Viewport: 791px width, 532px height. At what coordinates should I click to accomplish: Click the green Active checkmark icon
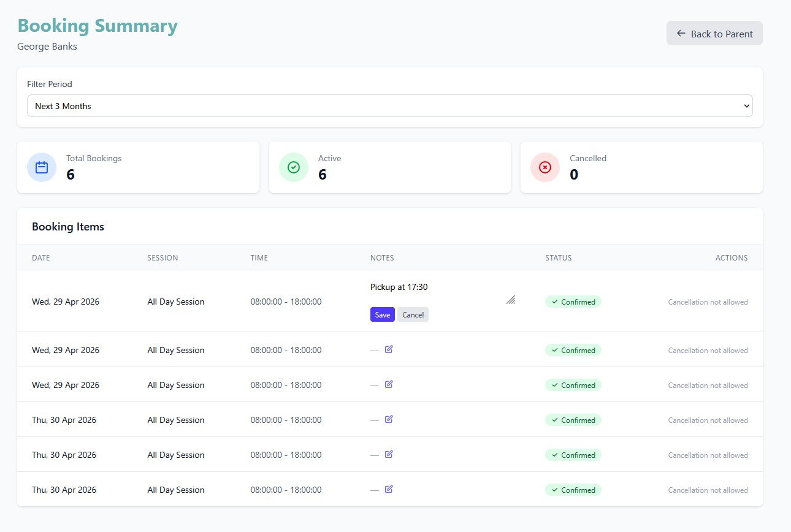(x=294, y=167)
